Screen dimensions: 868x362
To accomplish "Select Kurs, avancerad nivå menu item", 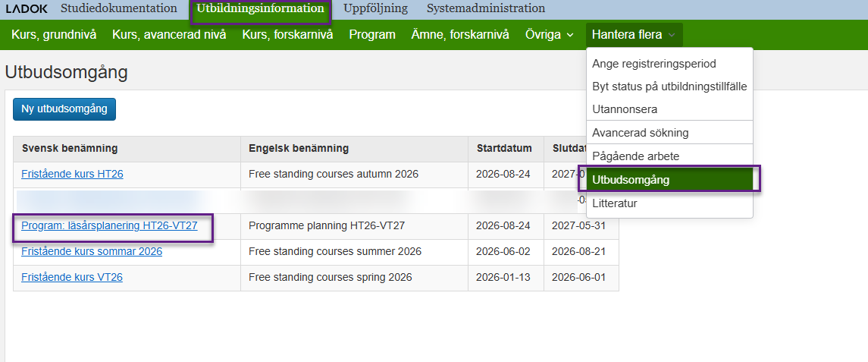I will 169,35.
